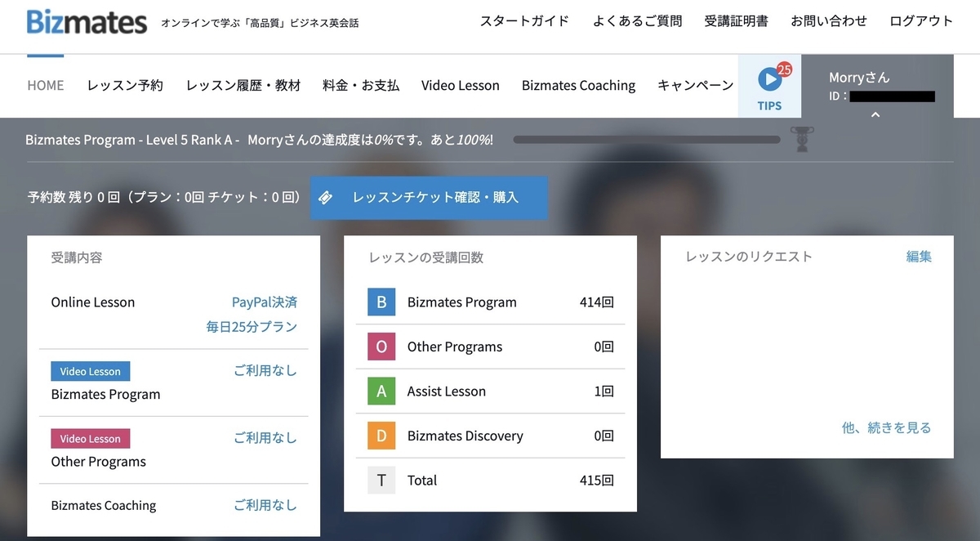Screen dimensions: 980x541
Task: Click the 予約数 残り 0 回 text
Action: [x=74, y=197]
